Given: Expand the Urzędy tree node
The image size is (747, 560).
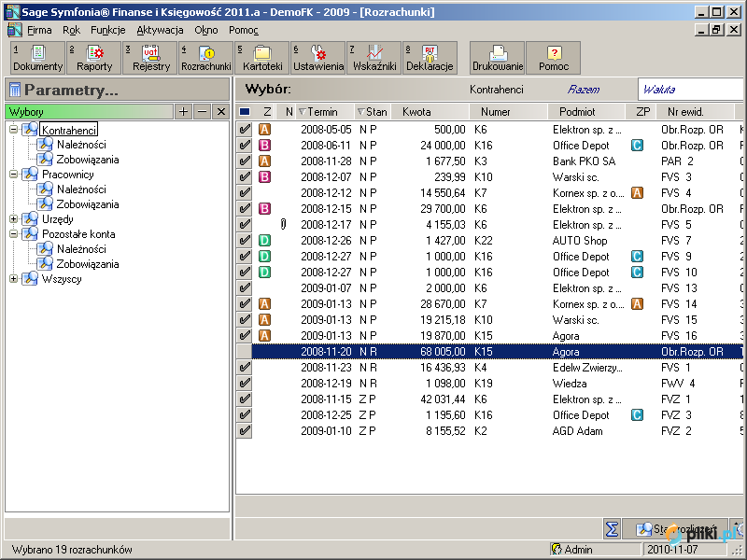Looking at the screenshot, I should pos(13,219).
